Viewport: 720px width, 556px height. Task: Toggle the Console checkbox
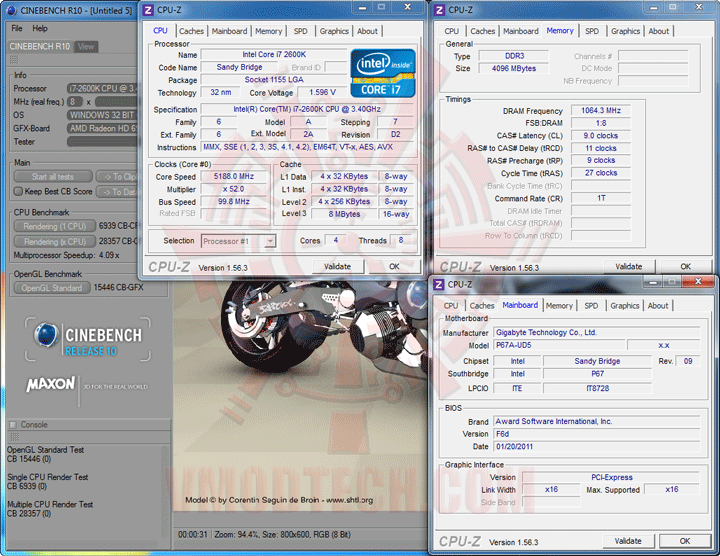coord(13,425)
